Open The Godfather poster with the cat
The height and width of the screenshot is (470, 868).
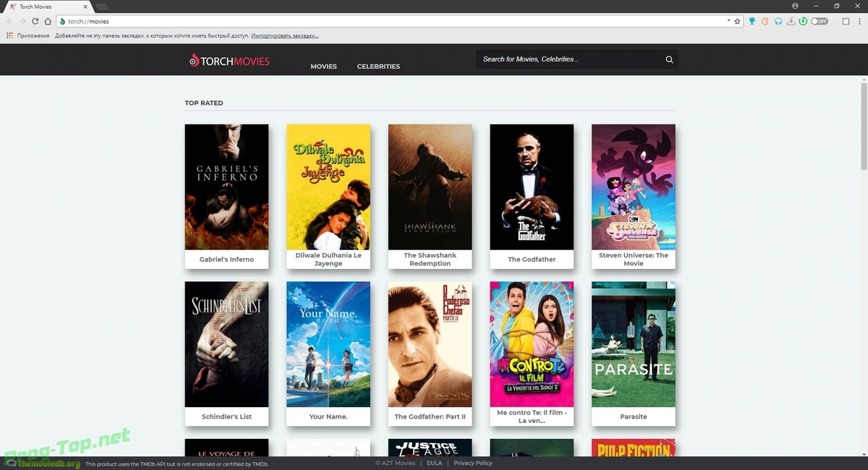[x=532, y=187]
